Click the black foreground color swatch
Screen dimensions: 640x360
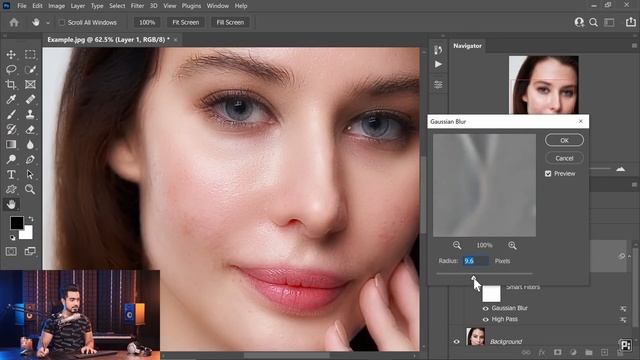[x=16, y=222]
